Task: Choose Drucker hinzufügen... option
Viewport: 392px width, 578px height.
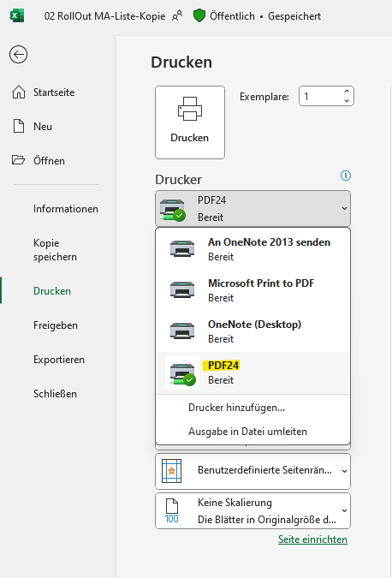Action: [x=236, y=408]
